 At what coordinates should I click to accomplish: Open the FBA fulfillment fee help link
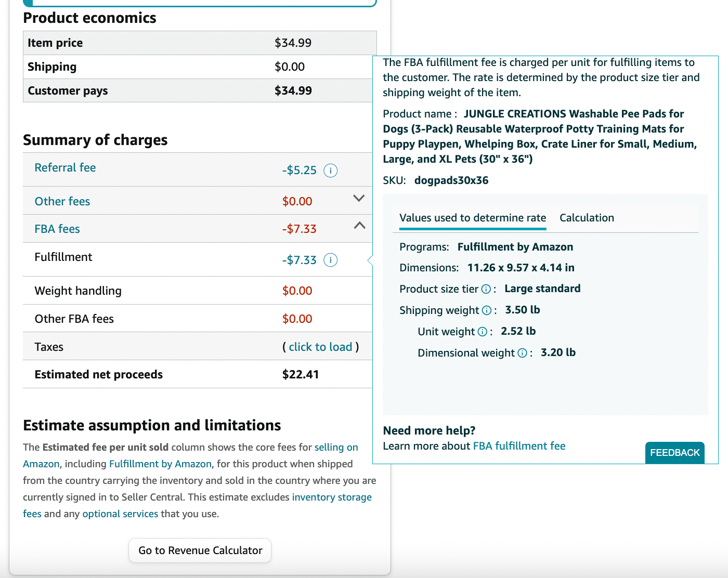519,446
